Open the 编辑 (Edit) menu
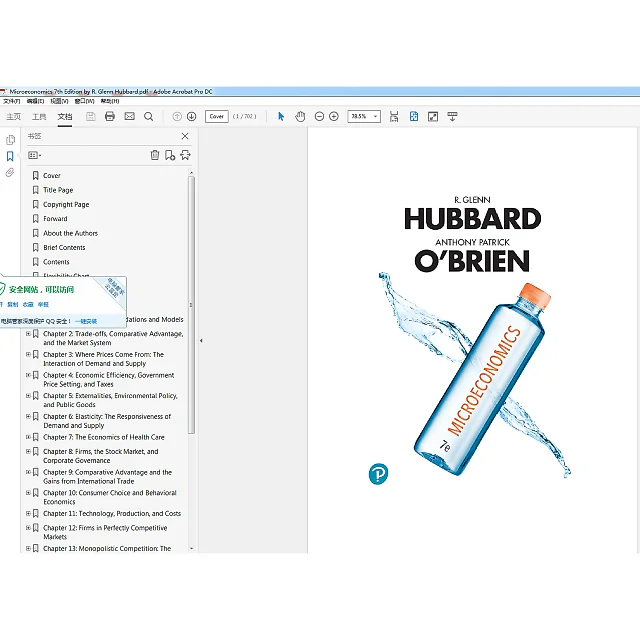 [36, 101]
